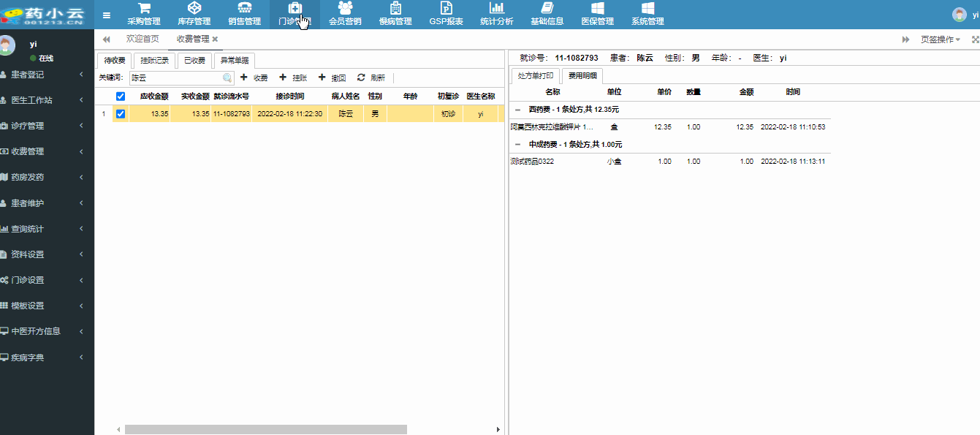Screen dimensions: 980x435
Task: Expand 中医开方信息 sidebar menu
Action: (48, 331)
